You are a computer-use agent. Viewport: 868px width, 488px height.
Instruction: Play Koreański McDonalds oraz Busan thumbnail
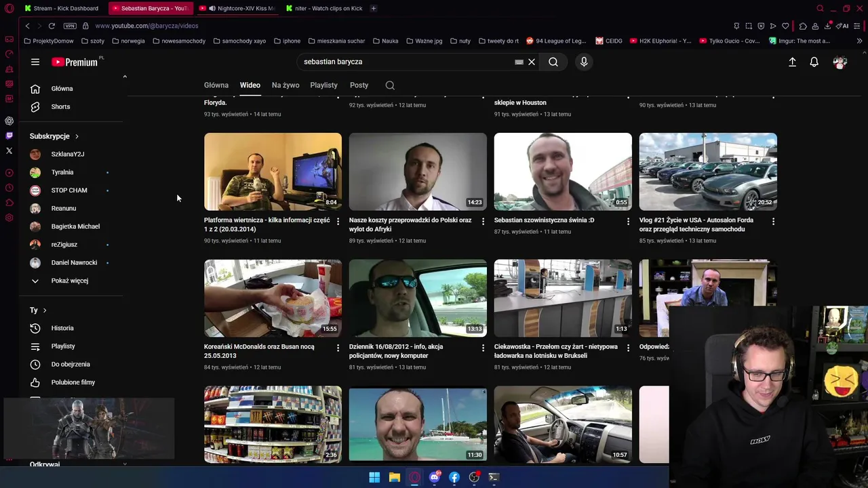273,298
